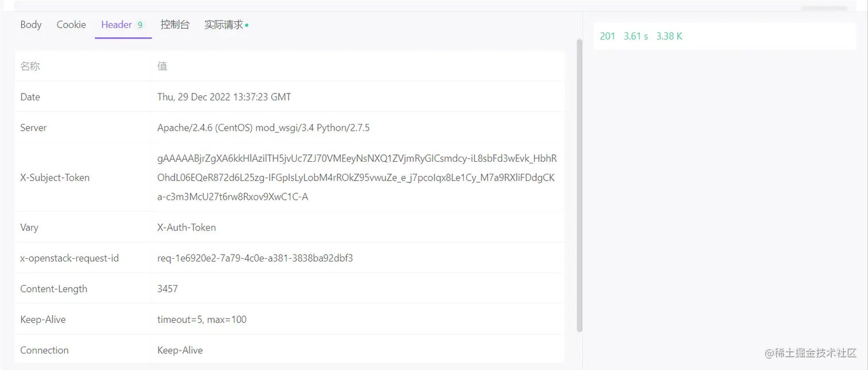Click the green dot beside 实际请求
The image size is (868, 370).
coord(247,25)
